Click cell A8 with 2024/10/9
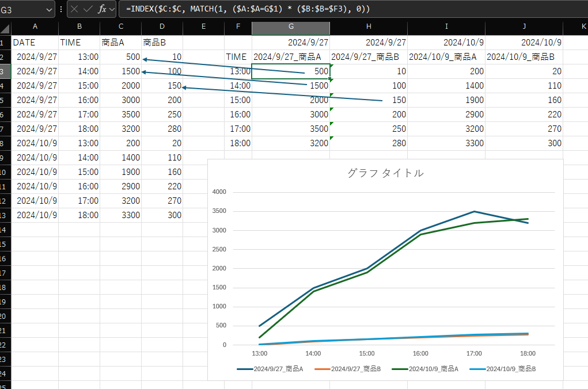588x389 pixels. coord(35,143)
